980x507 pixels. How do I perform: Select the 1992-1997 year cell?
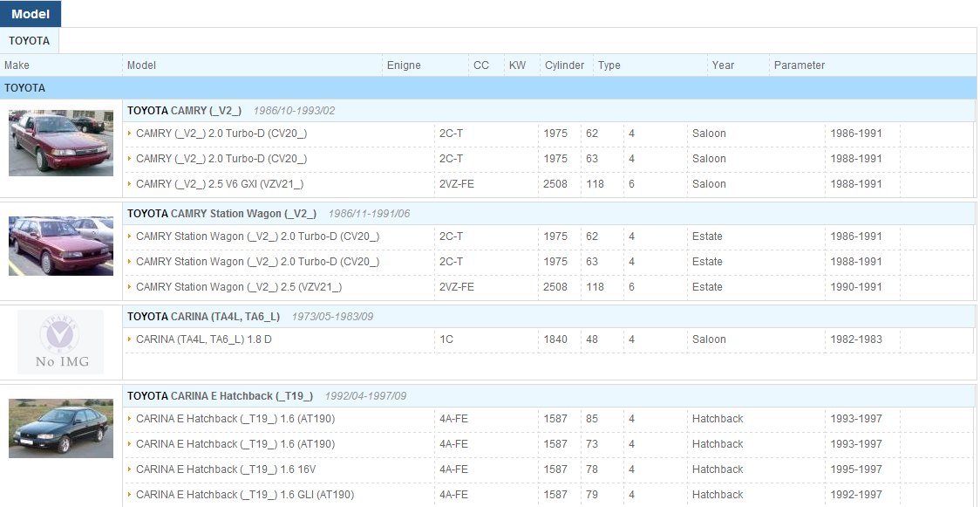[x=856, y=495]
